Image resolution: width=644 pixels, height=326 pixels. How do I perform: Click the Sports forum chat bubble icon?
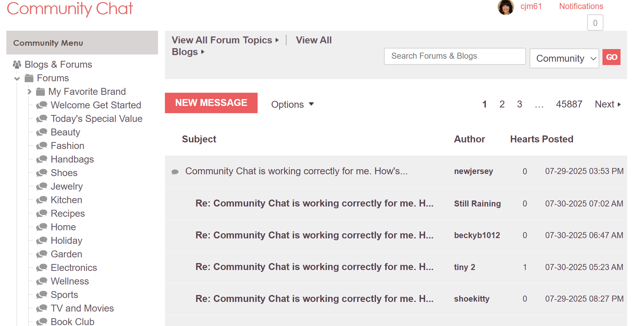click(x=42, y=294)
